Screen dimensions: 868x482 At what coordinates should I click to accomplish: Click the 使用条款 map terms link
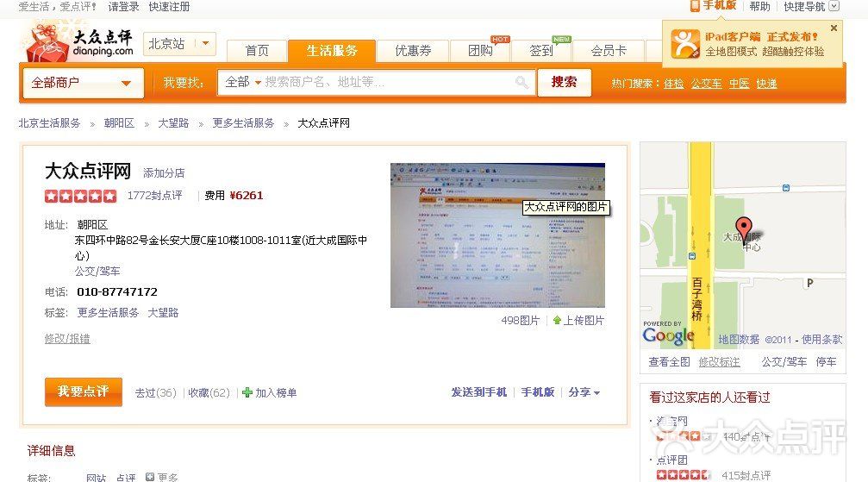822,339
